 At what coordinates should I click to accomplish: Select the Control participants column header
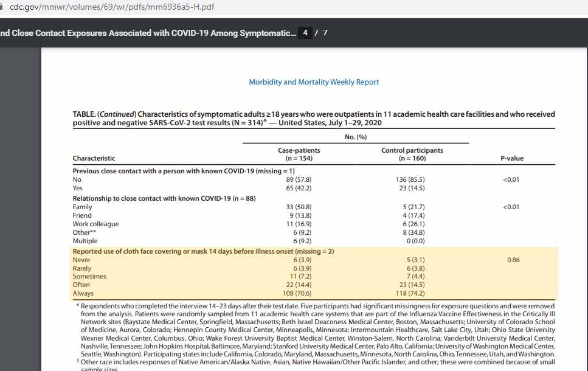pyautogui.click(x=412, y=154)
